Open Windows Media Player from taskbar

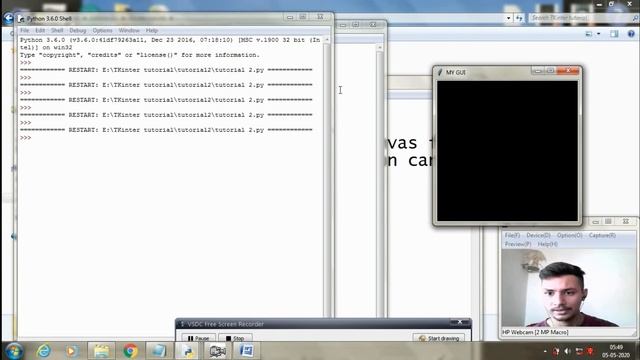tap(71, 351)
